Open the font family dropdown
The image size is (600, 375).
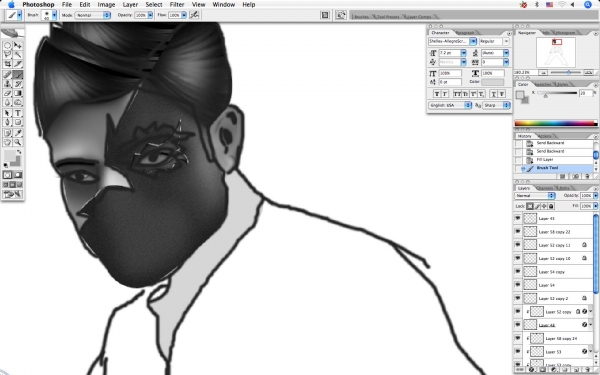473,41
